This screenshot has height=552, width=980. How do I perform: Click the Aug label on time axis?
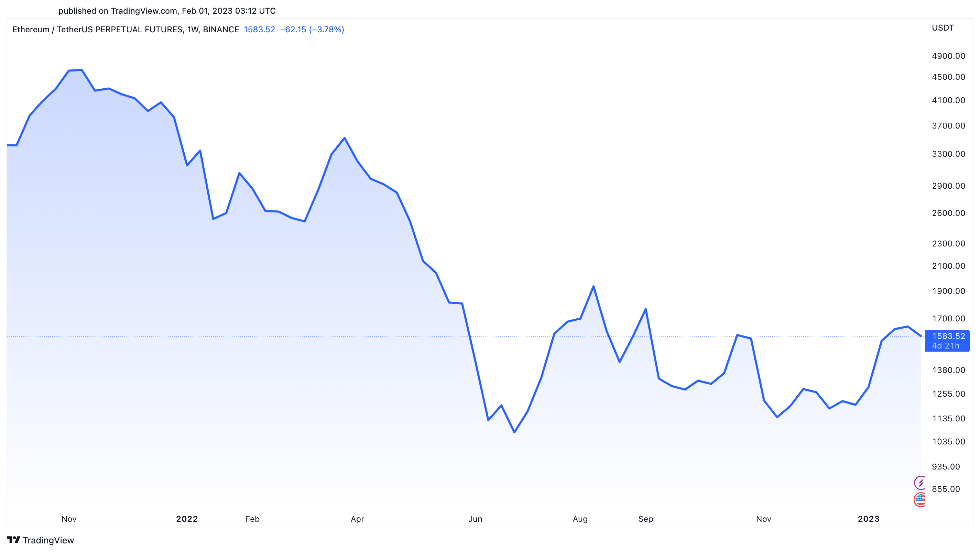pos(580,519)
